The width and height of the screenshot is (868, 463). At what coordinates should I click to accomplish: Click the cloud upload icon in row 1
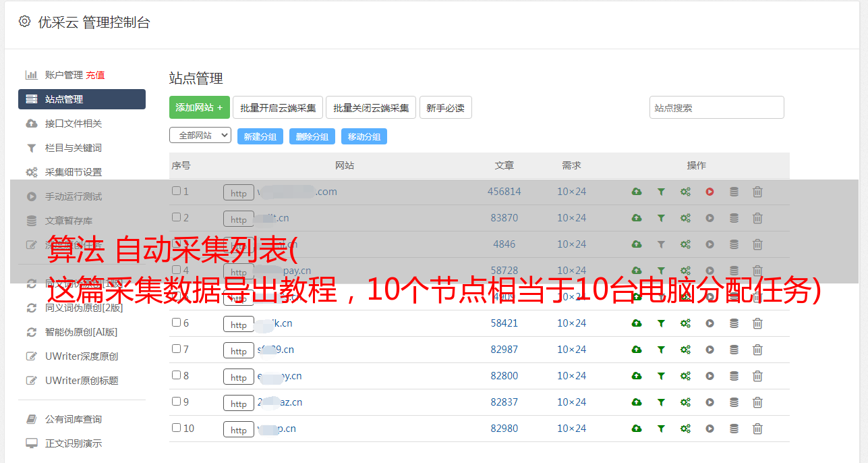(x=637, y=192)
